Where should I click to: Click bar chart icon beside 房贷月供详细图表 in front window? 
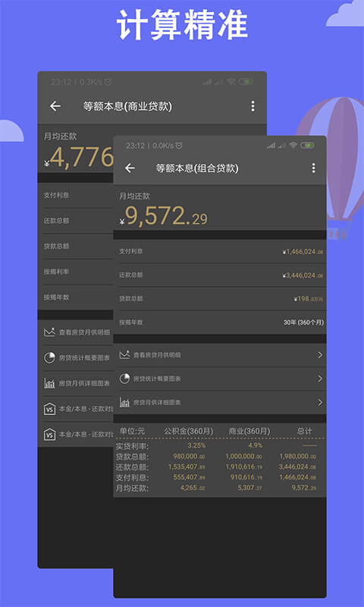(x=124, y=402)
